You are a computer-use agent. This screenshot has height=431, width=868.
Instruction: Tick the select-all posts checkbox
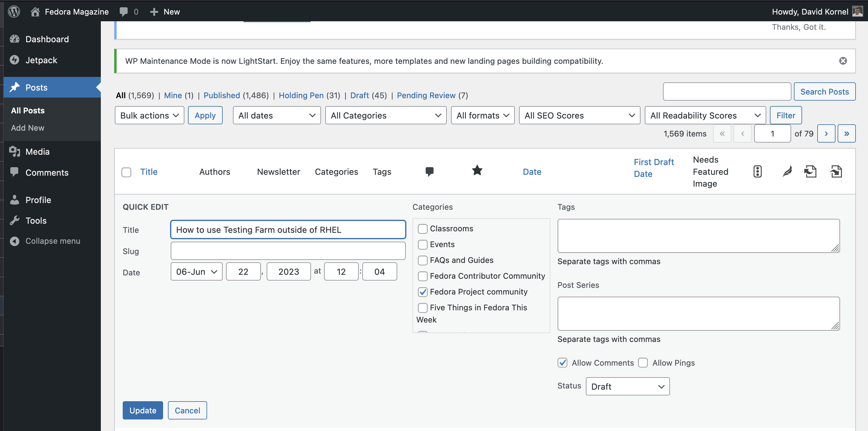(126, 172)
